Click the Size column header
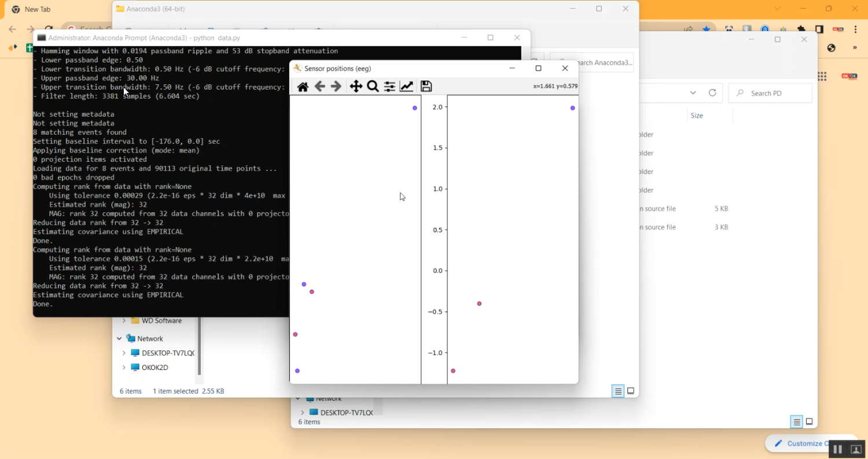 697,116
